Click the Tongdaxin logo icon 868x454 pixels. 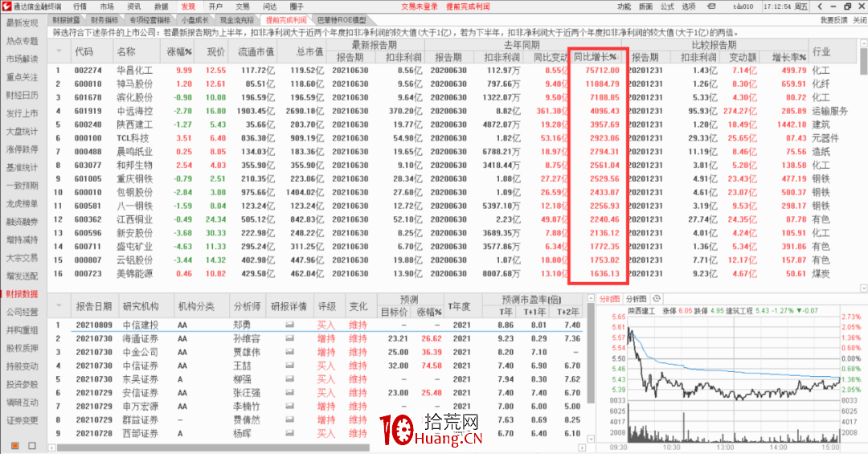pos(6,6)
